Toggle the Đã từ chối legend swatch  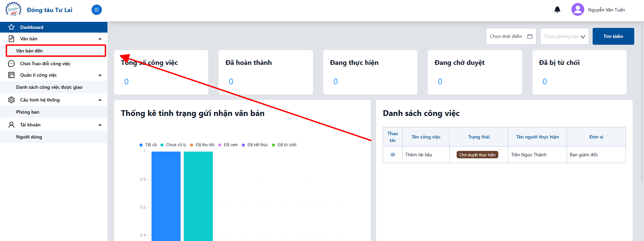click(x=273, y=145)
